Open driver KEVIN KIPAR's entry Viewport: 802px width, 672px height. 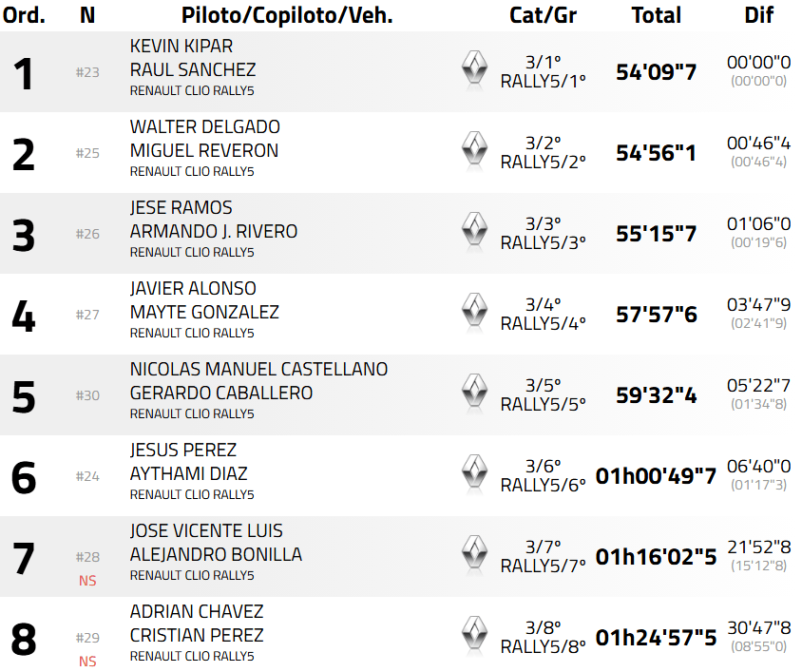coord(181,47)
